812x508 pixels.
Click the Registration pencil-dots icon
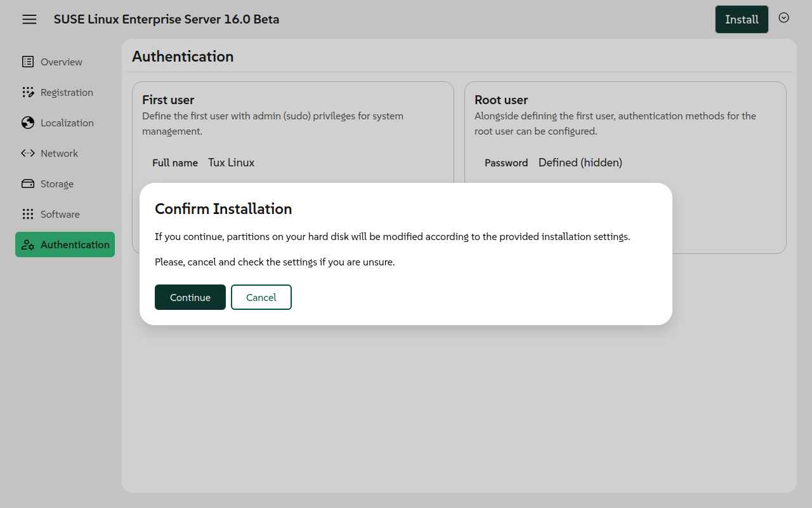click(29, 92)
